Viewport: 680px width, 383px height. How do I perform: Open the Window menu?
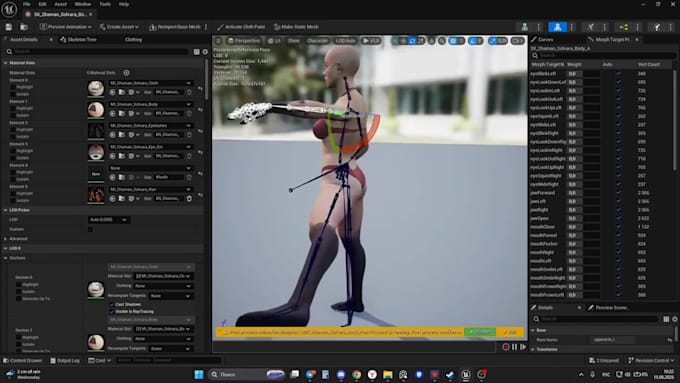(x=82, y=4)
